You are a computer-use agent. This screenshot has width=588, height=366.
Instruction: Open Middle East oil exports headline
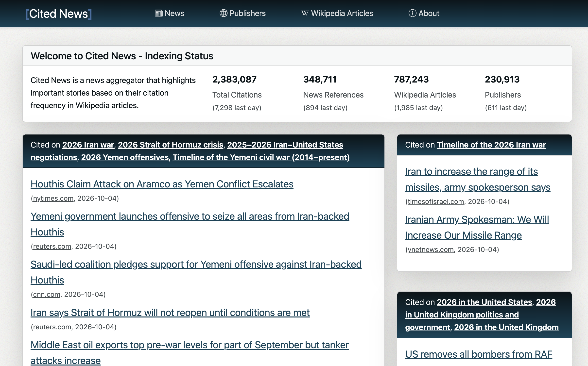(190, 353)
